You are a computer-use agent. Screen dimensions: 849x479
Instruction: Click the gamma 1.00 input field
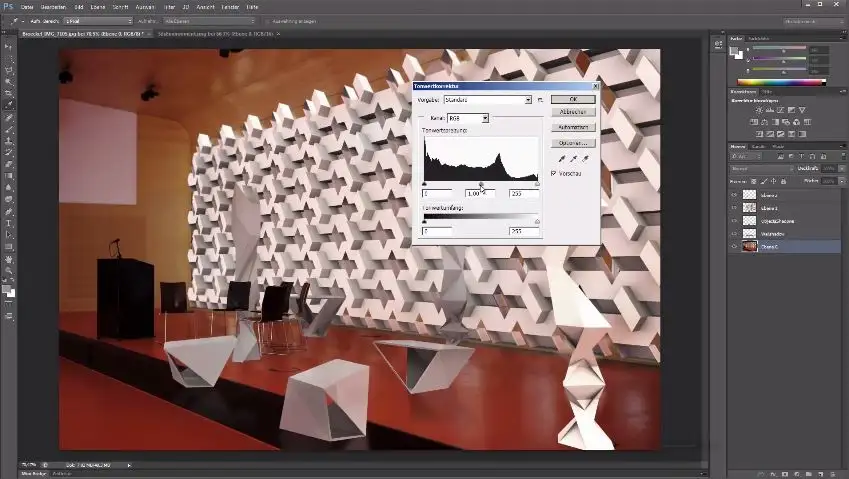click(480, 193)
